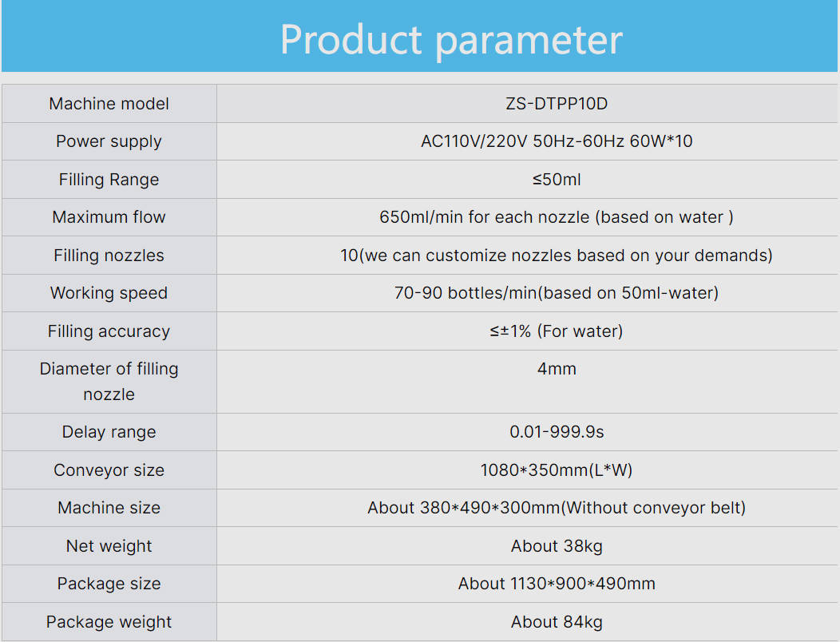Click the 1080*350mm conveyor size value

pos(557,470)
